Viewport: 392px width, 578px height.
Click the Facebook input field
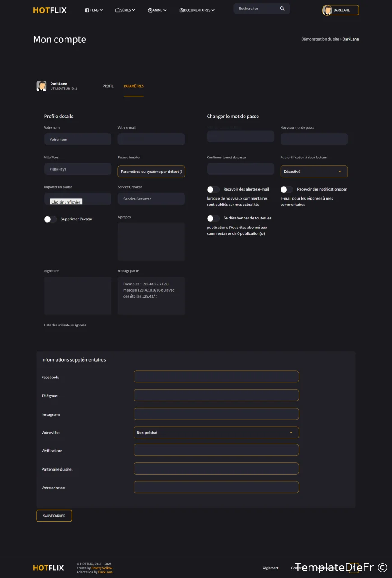click(x=216, y=377)
